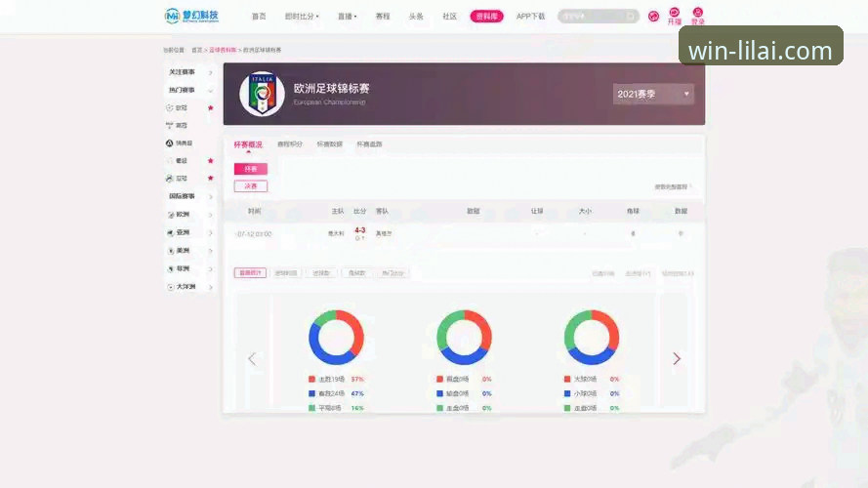The image size is (868, 488).
Task: Click the 非洲 region icon in sidebar
Action: [x=171, y=269]
